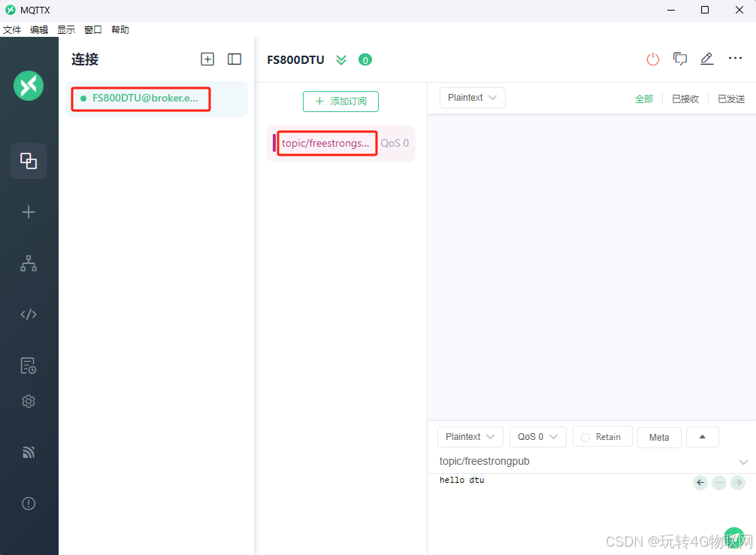
Task: Open new window via chat icon
Action: 680,59
